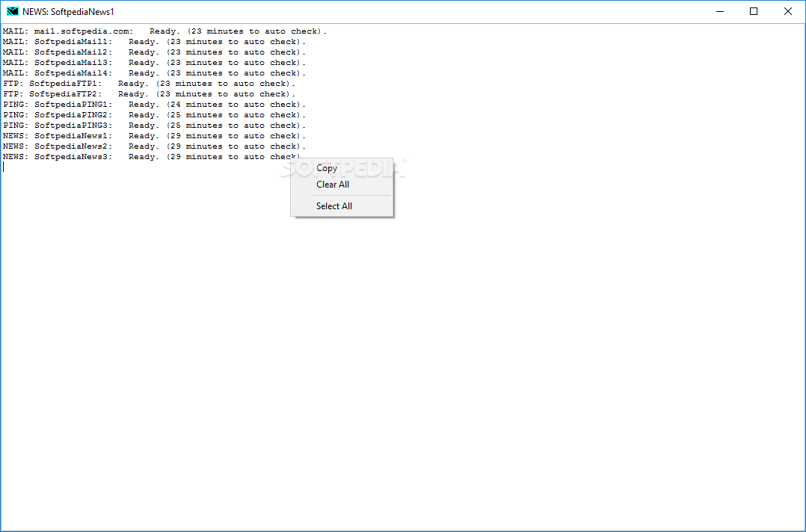This screenshot has width=806, height=532.
Task: Pick Select All from the context menu
Action: coord(342,206)
